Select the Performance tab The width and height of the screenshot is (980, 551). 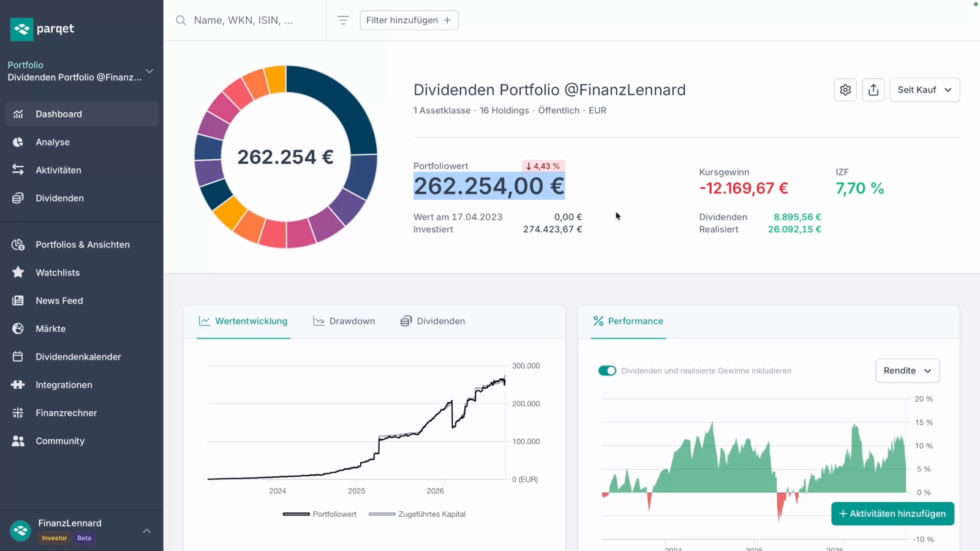pyautogui.click(x=628, y=321)
